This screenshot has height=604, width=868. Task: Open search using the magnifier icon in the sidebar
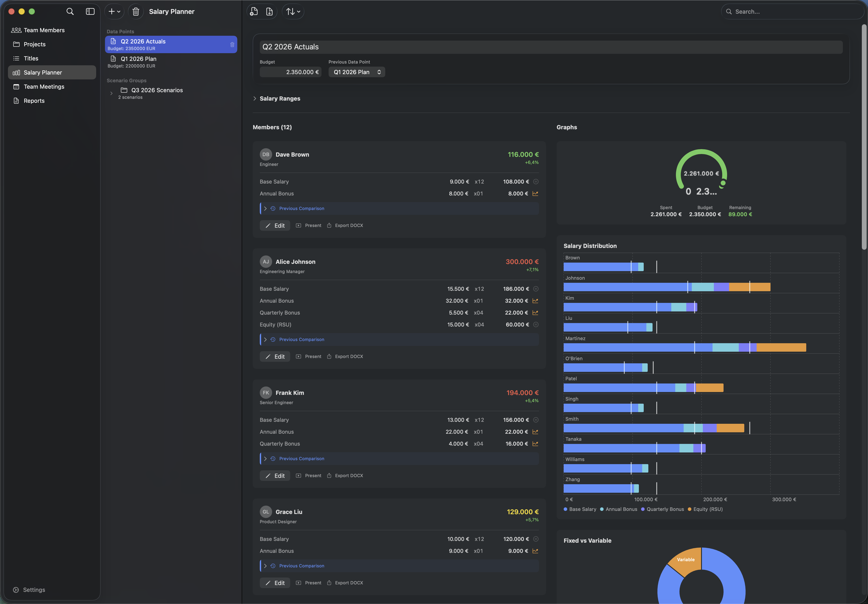[x=70, y=12]
